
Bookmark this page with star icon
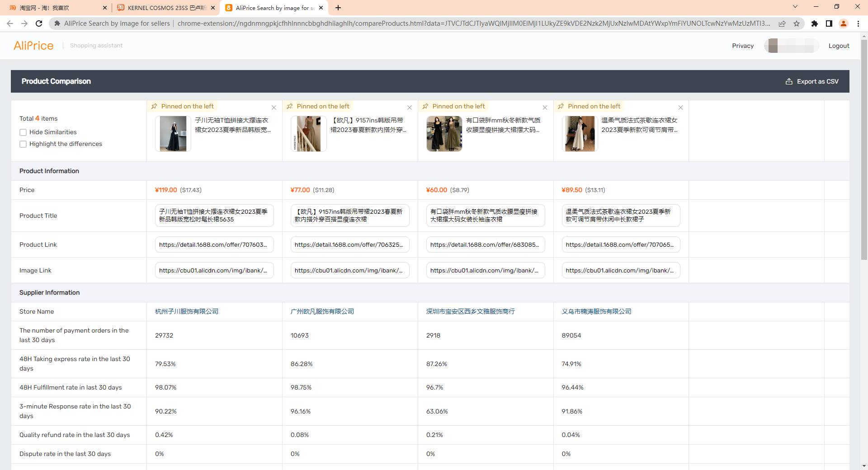(797, 23)
